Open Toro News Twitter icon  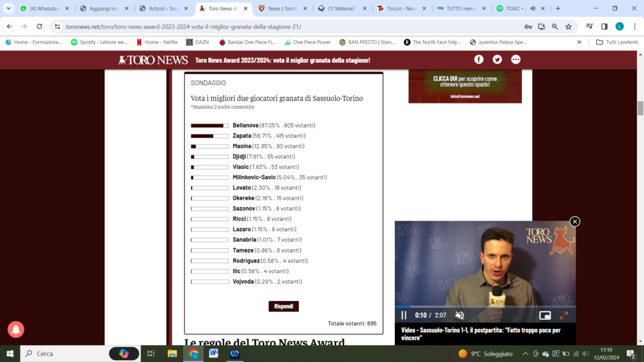pyautogui.click(x=497, y=60)
